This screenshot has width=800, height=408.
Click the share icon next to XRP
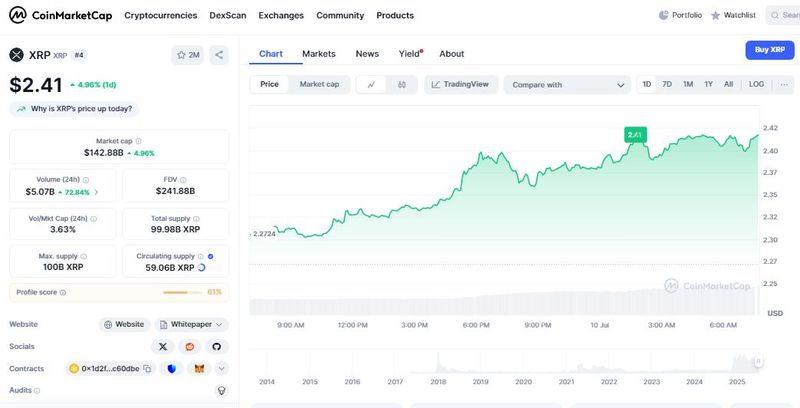219,55
